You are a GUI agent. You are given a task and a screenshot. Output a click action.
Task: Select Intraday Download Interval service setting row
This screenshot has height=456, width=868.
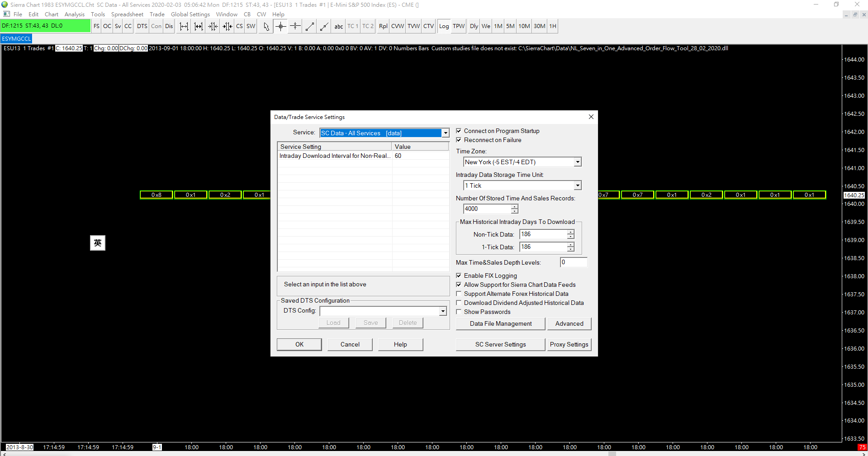[363, 156]
